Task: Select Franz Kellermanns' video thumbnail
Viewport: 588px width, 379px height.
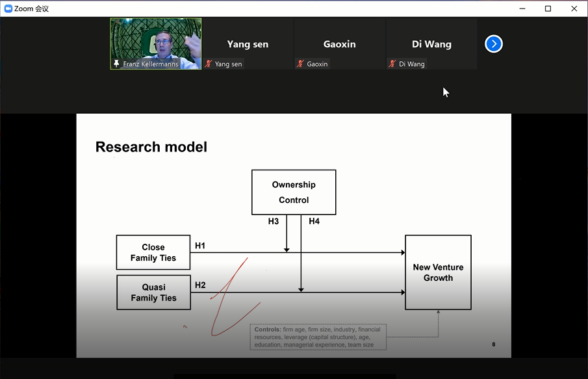Action: 156,40
